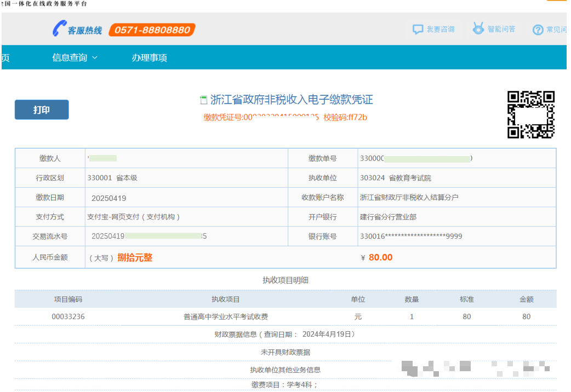This screenshot has height=392, width=571.
Task: Click the 普通高中学业水平考试收费 item row
Action: click(x=226, y=316)
